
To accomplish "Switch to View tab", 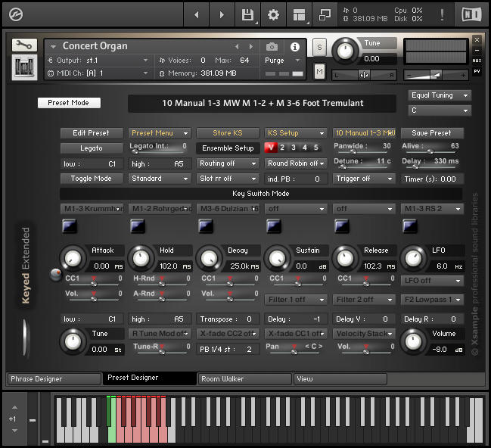I will 340,379.
